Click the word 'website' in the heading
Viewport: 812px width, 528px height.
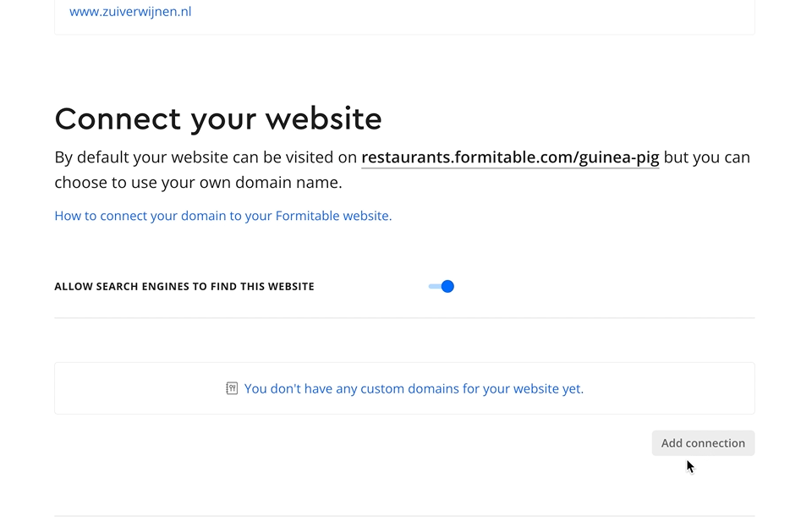324,118
